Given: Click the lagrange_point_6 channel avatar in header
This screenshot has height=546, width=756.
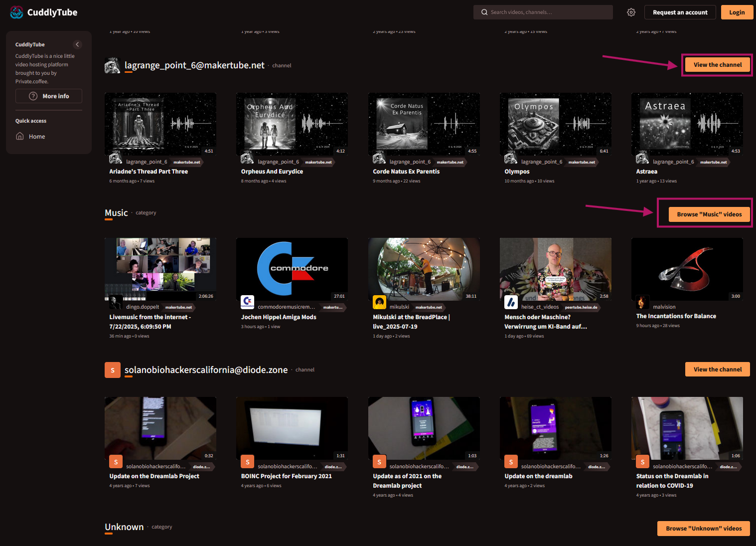Looking at the screenshot, I should click(x=113, y=65).
